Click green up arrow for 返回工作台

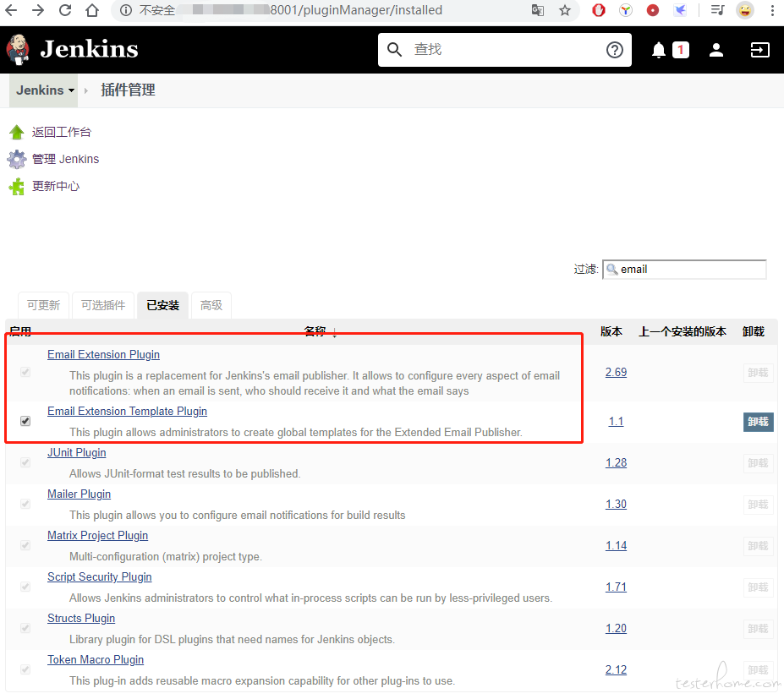17,132
